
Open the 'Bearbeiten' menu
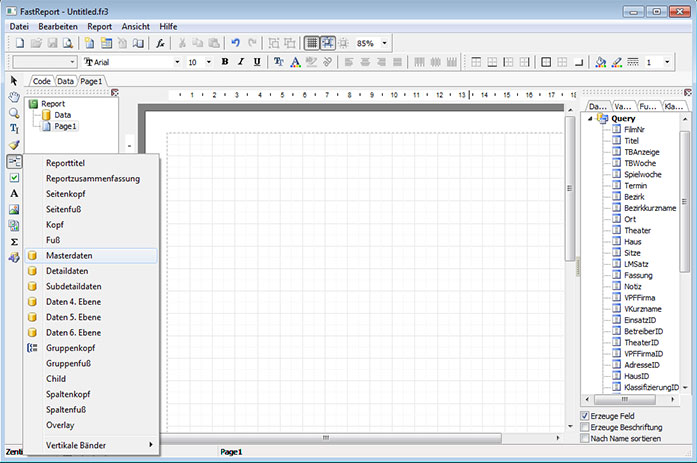[58, 25]
